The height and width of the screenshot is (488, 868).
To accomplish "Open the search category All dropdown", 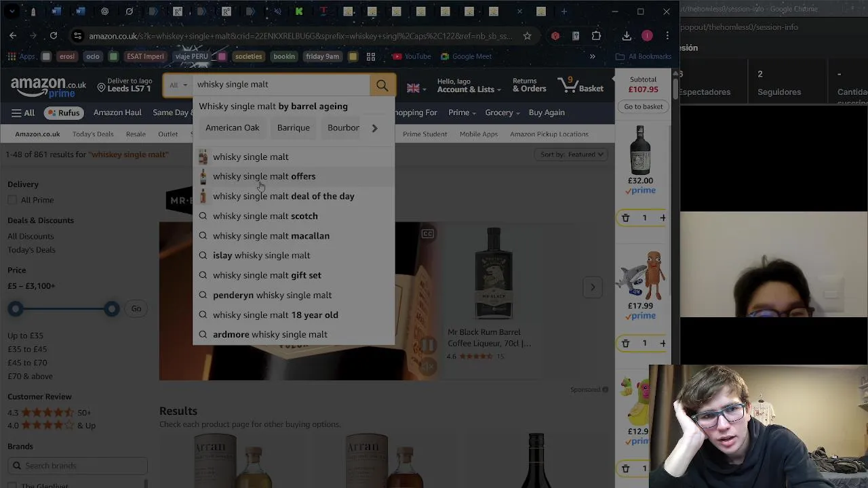I will pyautogui.click(x=178, y=85).
